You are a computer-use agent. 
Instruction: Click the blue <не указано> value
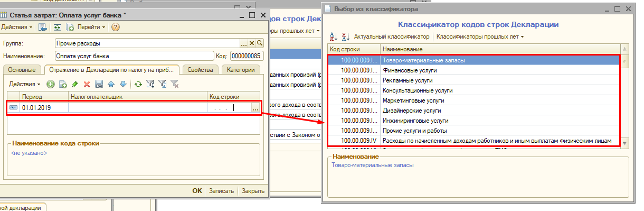point(29,153)
